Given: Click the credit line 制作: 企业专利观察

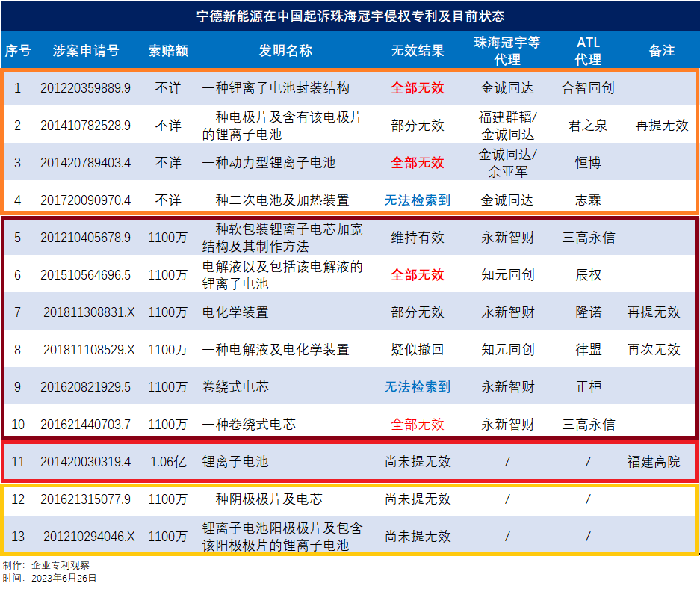Looking at the screenshot, I should [x=46, y=565].
